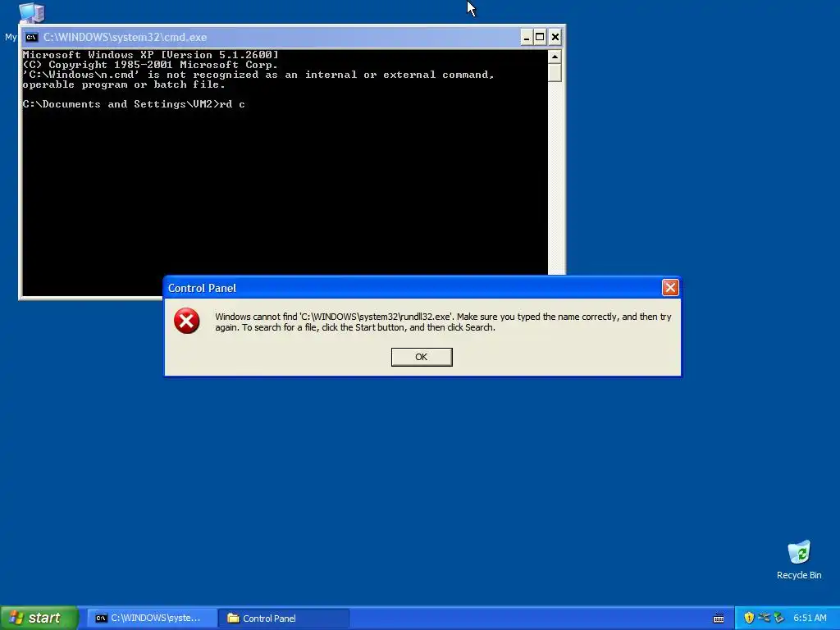Click the cmd window scrollbar thumb

555,72
